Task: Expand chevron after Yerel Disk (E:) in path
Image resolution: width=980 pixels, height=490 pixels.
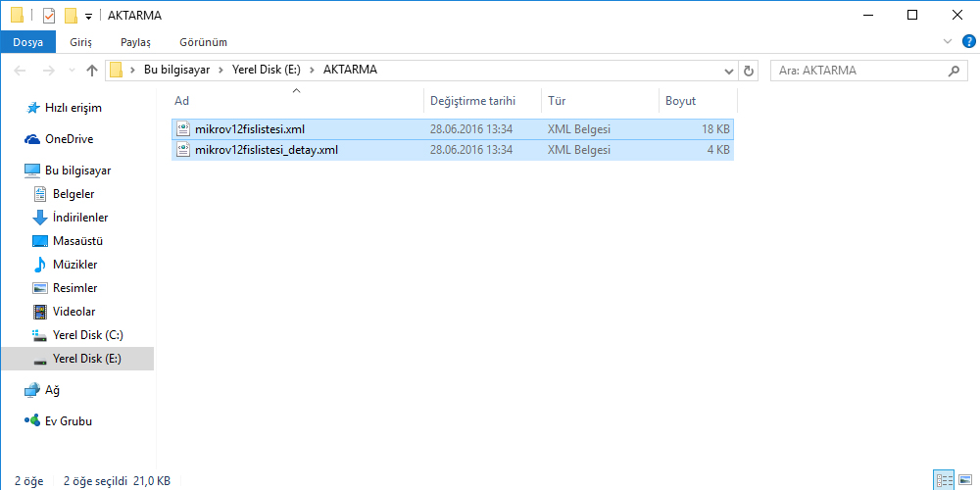Action: [313, 70]
